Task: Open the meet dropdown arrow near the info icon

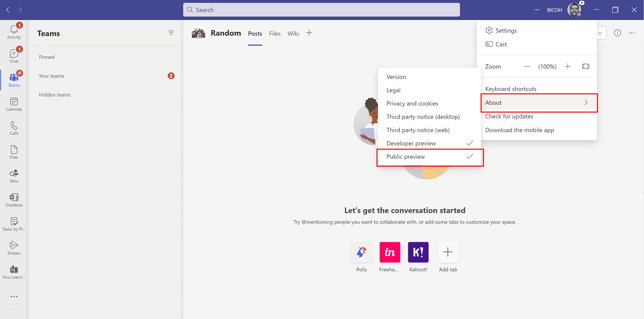Action: 600,33
